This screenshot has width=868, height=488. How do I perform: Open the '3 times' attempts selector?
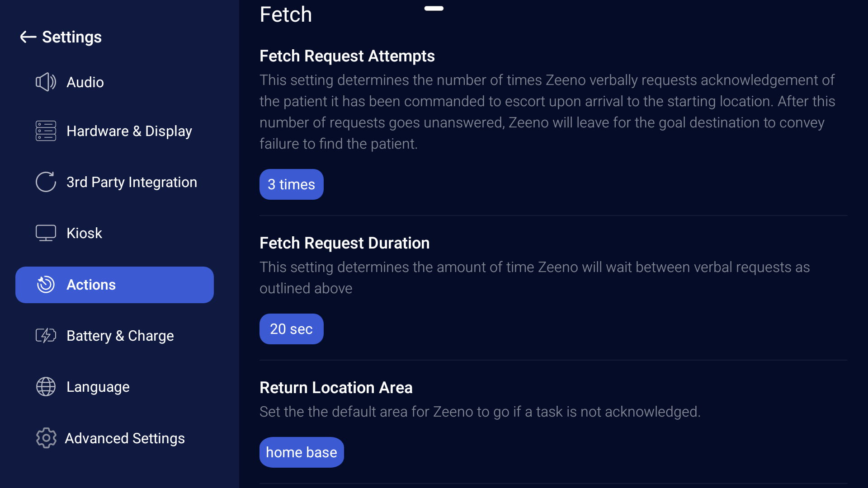(291, 184)
